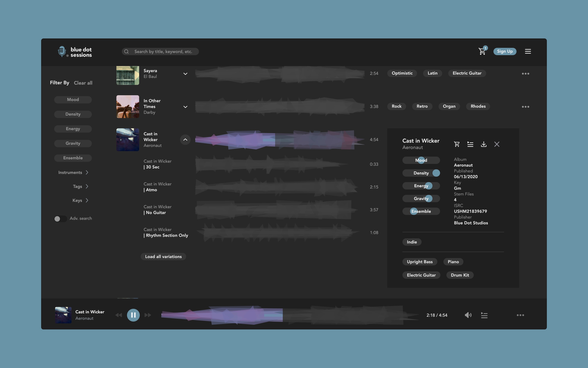This screenshot has height=368, width=588.
Task: Select the Rhodes tag
Action: coord(478,106)
